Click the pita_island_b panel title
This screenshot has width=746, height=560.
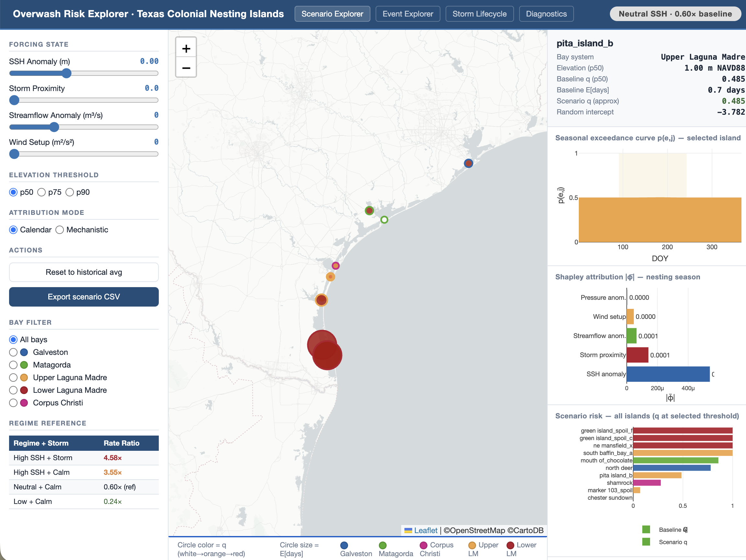pos(585,43)
